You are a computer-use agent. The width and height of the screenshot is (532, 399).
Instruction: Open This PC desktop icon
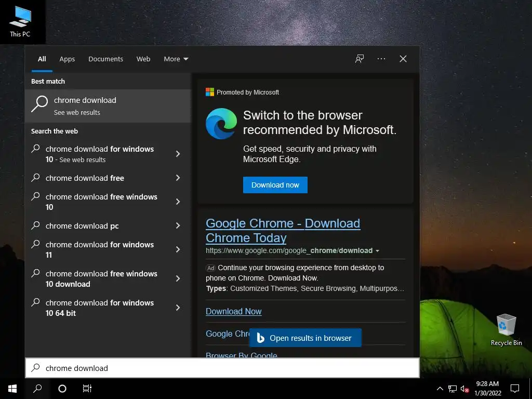pos(20,21)
